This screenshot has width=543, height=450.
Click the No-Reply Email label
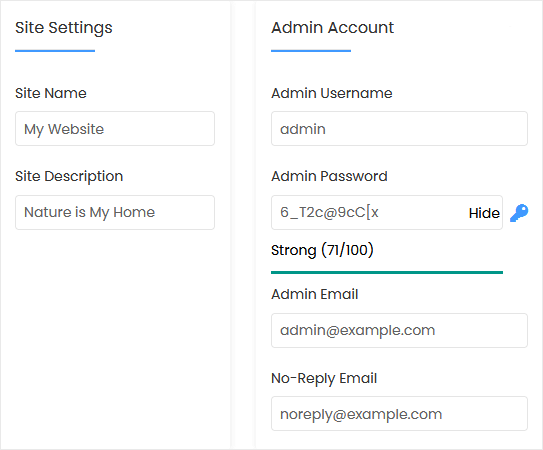click(324, 378)
